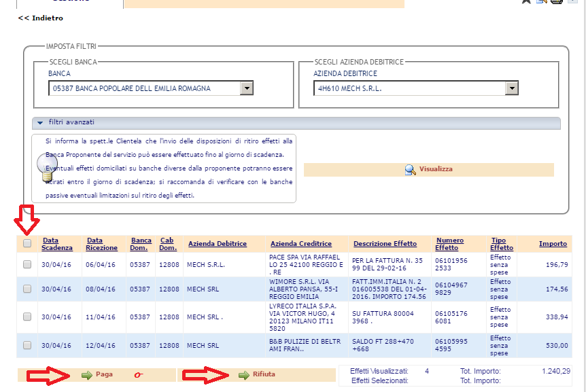Screen dimensions: 586x392
Task: Click the Azienda Creditrice column header
Action: pyautogui.click(x=300, y=244)
